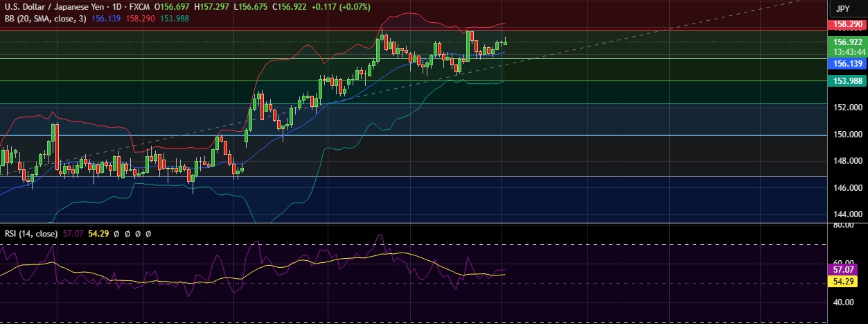This screenshot has height=324, width=868.
Task: Click the purple RSI value 57.07 in legend
Action: [73, 235]
